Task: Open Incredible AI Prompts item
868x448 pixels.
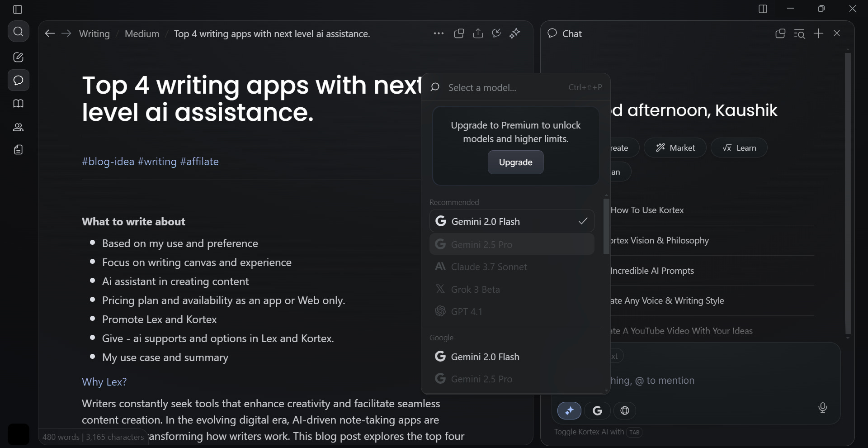Action: click(652, 271)
